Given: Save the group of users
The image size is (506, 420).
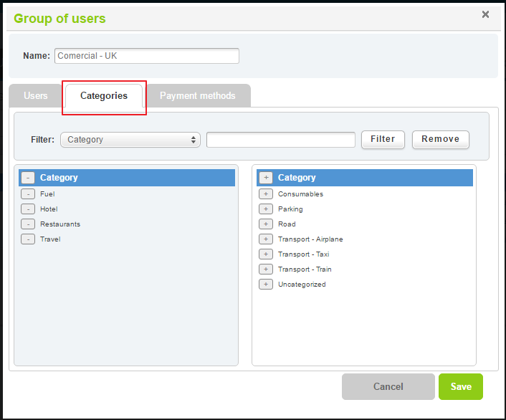Looking at the screenshot, I should (x=461, y=386).
